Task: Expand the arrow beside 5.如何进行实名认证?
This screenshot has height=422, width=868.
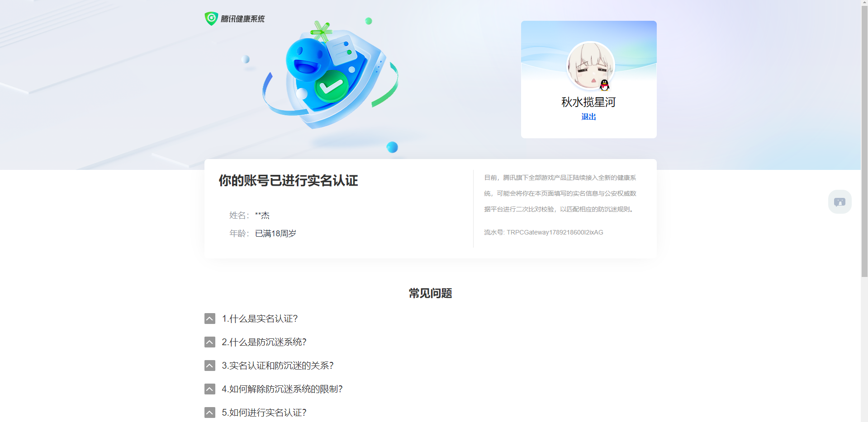Action: (x=210, y=413)
